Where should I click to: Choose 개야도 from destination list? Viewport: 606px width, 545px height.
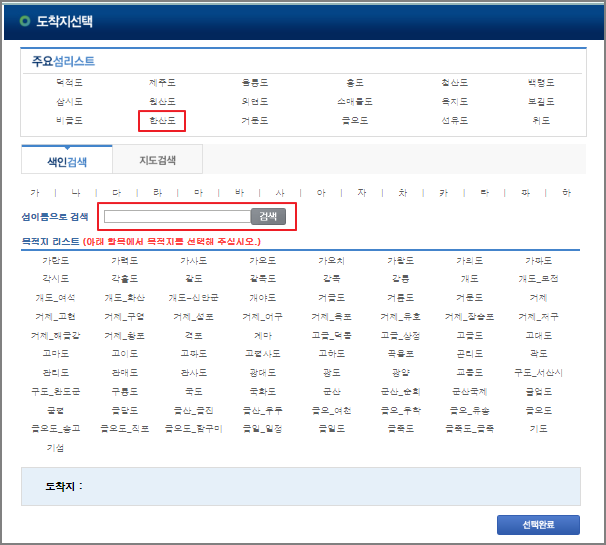coord(263,298)
